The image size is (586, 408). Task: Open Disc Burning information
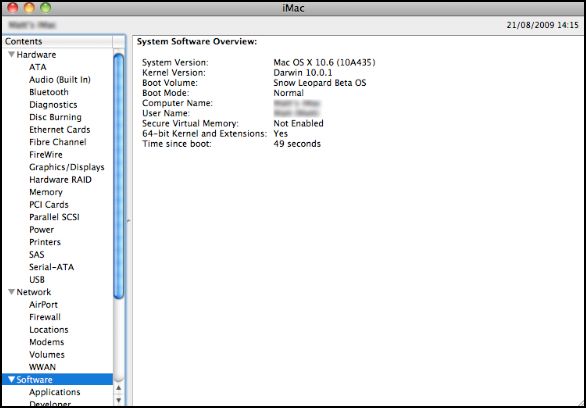(x=55, y=117)
